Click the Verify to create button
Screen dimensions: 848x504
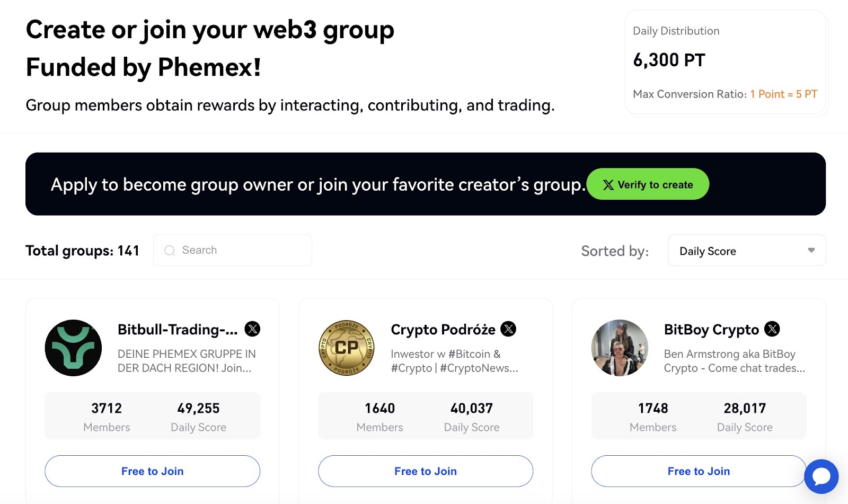click(648, 184)
